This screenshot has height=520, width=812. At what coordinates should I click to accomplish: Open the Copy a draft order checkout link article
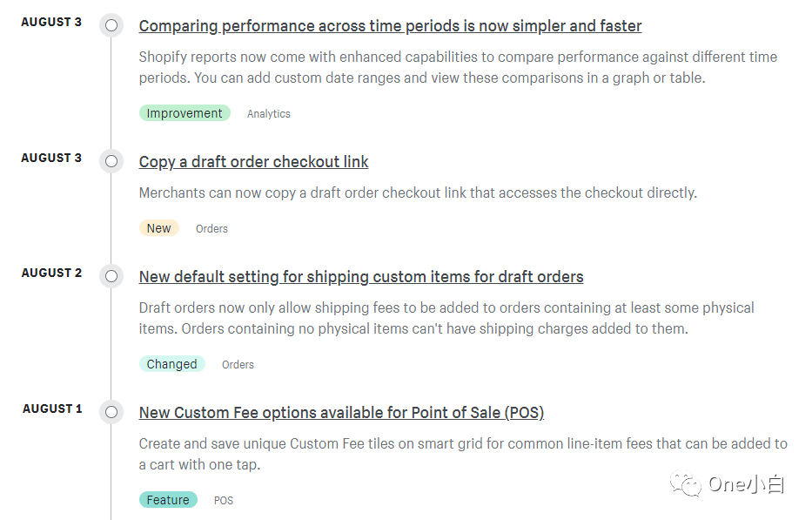click(253, 162)
